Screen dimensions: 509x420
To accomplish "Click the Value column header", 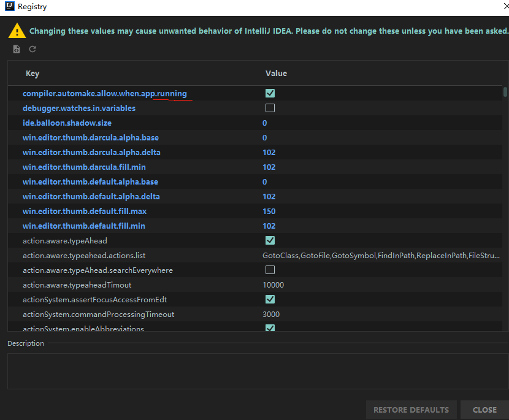I will (276, 74).
